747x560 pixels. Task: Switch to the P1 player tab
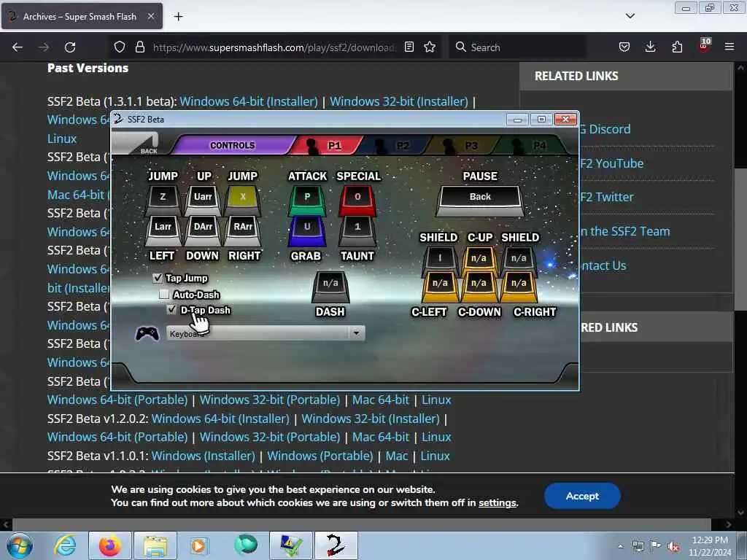328,145
